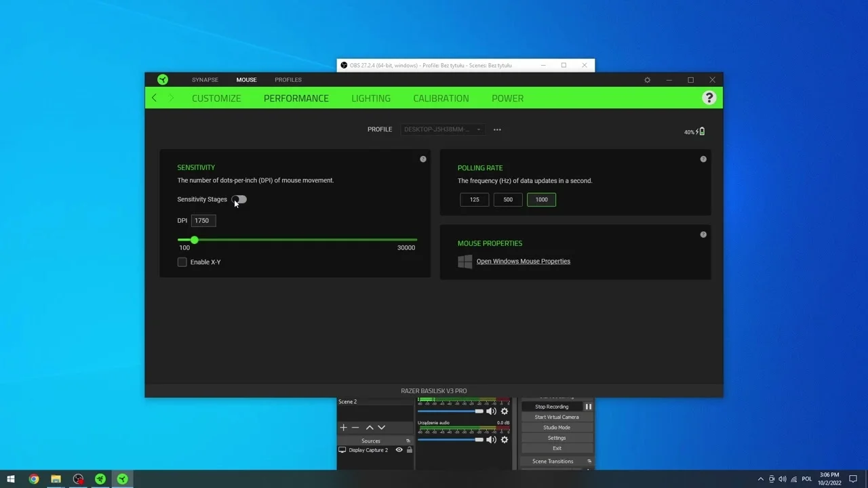This screenshot has width=868, height=488.
Task: Undock the Sources panel
Action: pyautogui.click(x=408, y=441)
